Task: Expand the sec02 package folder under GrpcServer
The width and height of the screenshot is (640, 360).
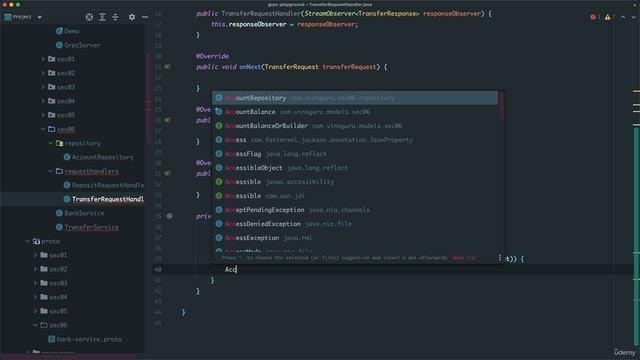Action: pyautogui.click(x=43, y=73)
